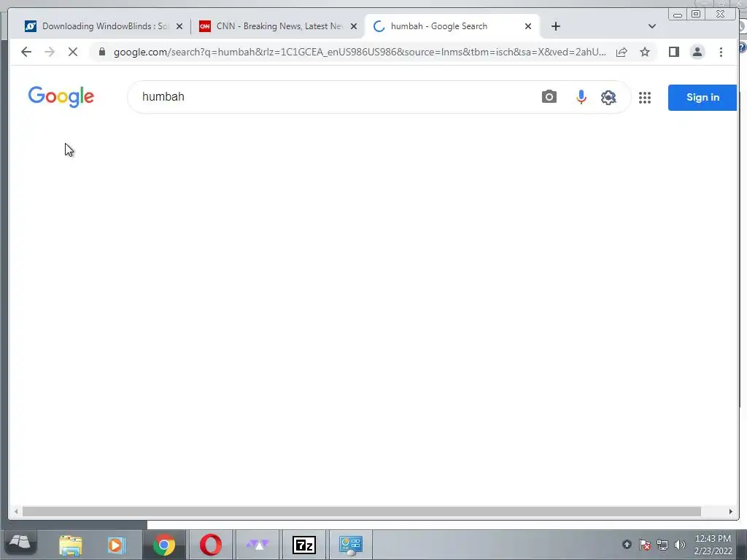The width and height of the screenshot is (747, 560).
Task: Open the volume speaker icon
Action: coord(680,544)
